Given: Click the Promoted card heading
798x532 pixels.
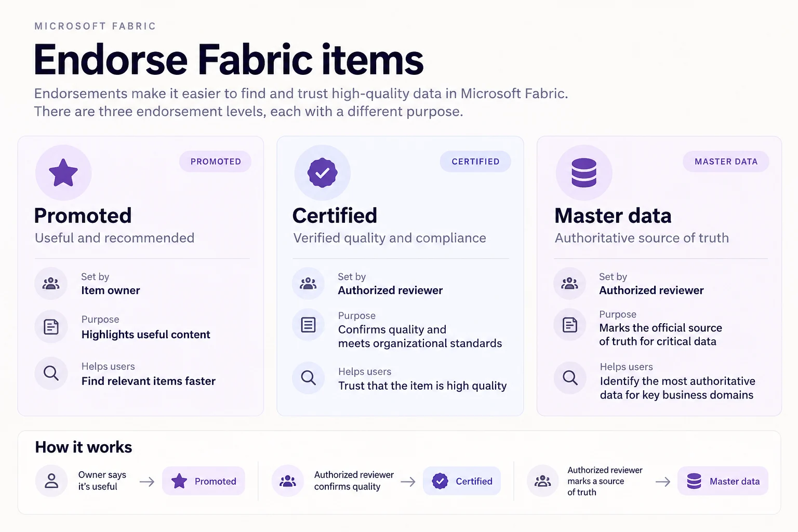Looking at the screenshot, I should click(83, 216).
